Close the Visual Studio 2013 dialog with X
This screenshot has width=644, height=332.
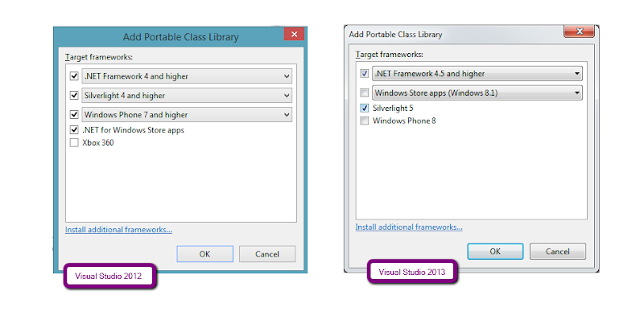coord(579,31)
